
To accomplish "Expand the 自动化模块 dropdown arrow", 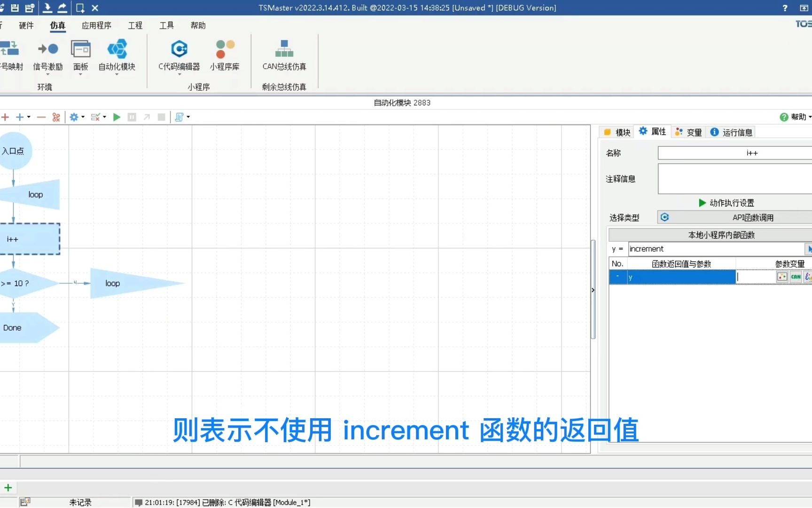I will click(117, 74).
